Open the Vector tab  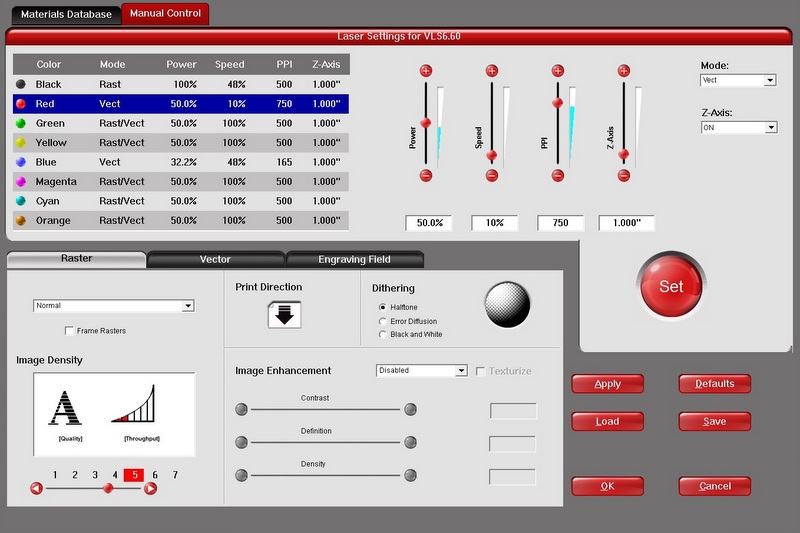(x=215, y=259)
